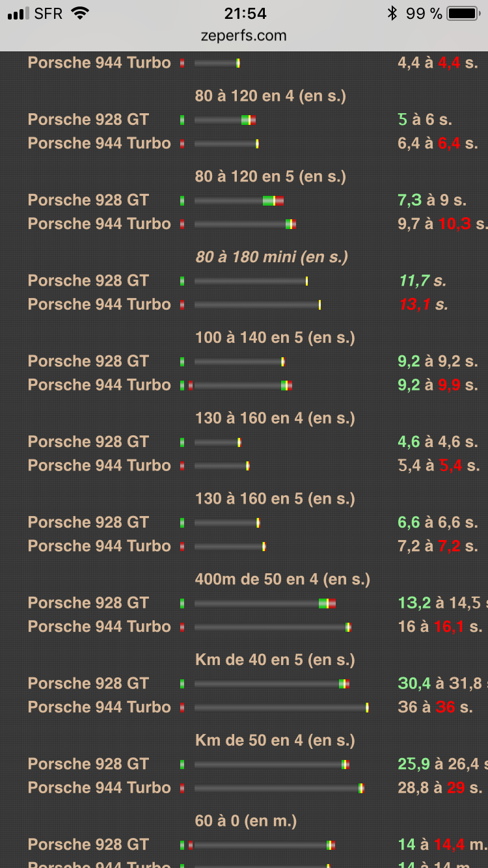Tap red marker beside Porsche 944 Turbo, 130 à 160 en 4
The image size is (488, 868).
182,467
